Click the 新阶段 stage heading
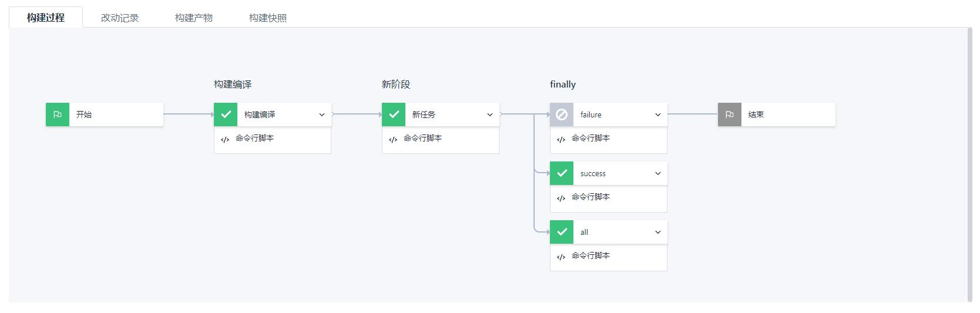This screenshot has width=980, height=313. coord(396,84)
